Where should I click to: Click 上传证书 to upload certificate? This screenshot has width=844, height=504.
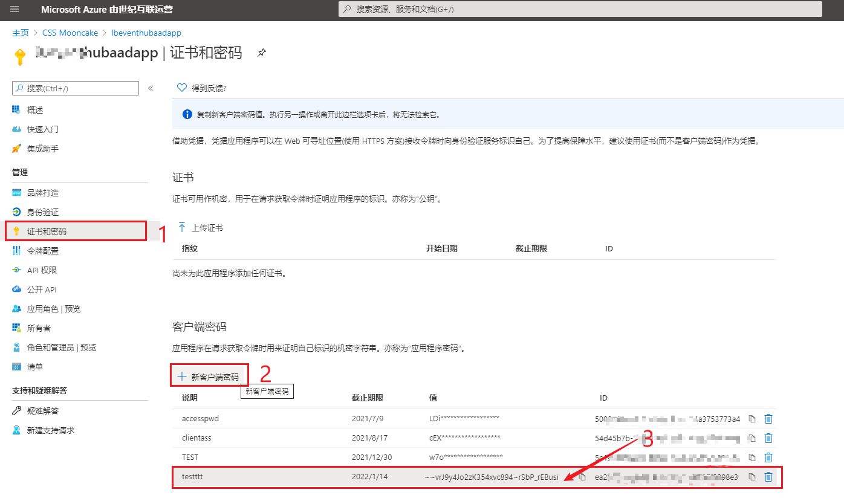(201, 228)
